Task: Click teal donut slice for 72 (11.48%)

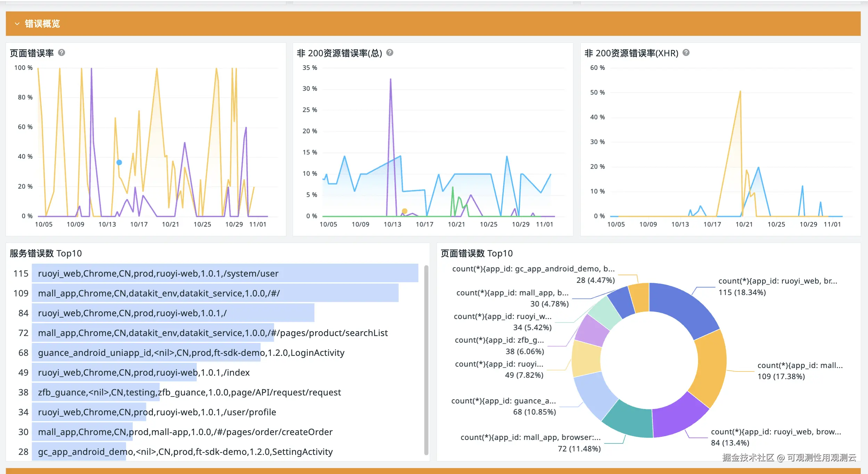Action: (x=630, y=420)
